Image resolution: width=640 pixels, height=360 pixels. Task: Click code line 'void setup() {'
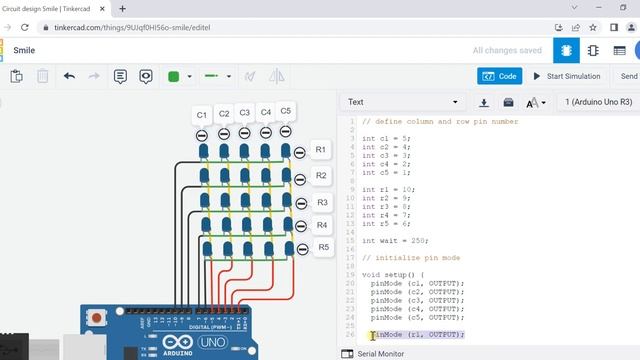393,275
